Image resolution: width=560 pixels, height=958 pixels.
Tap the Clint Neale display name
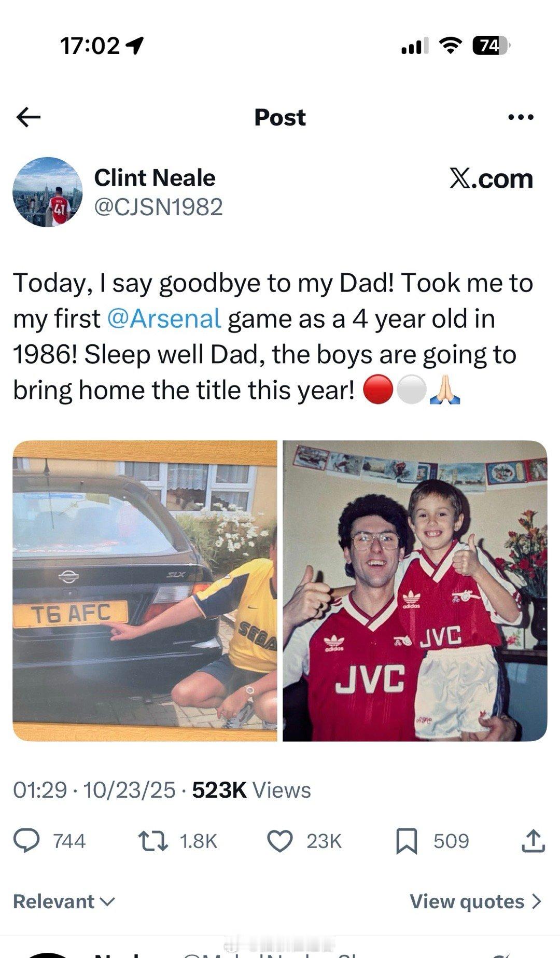click(x=155, y=178)
